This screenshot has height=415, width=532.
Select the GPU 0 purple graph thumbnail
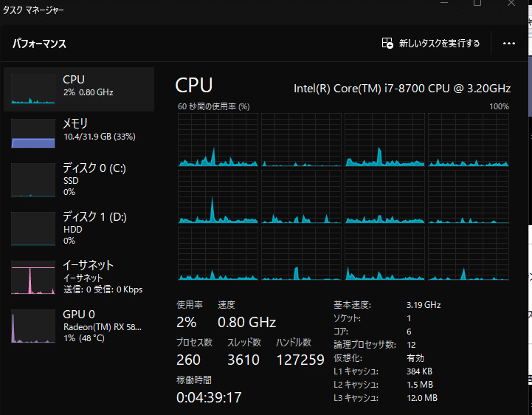tap(33, 326)
